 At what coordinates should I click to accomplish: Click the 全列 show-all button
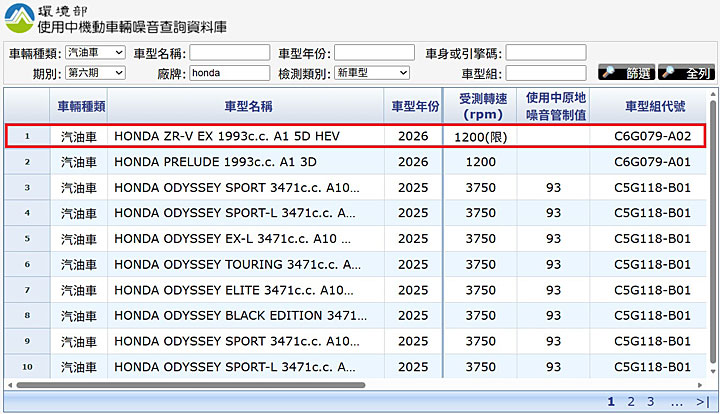pos(685,73)
